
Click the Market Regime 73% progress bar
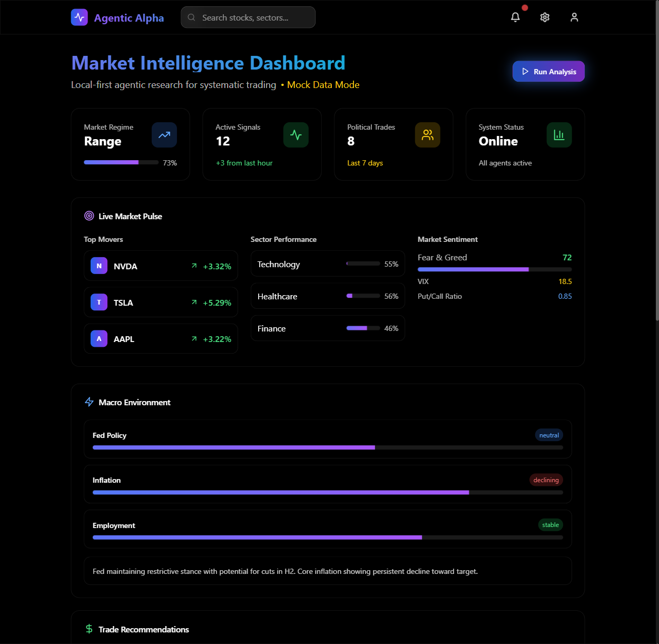click(121, 163)
